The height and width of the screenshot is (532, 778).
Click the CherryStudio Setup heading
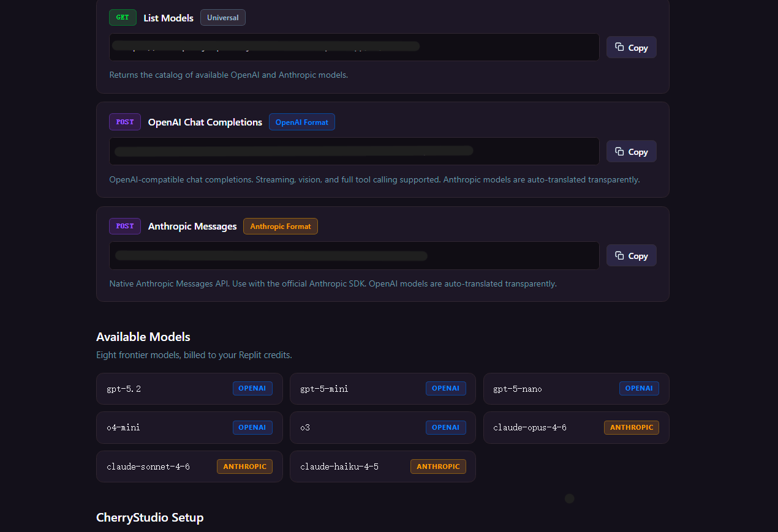pyautogui.click(x=150, y=517)
